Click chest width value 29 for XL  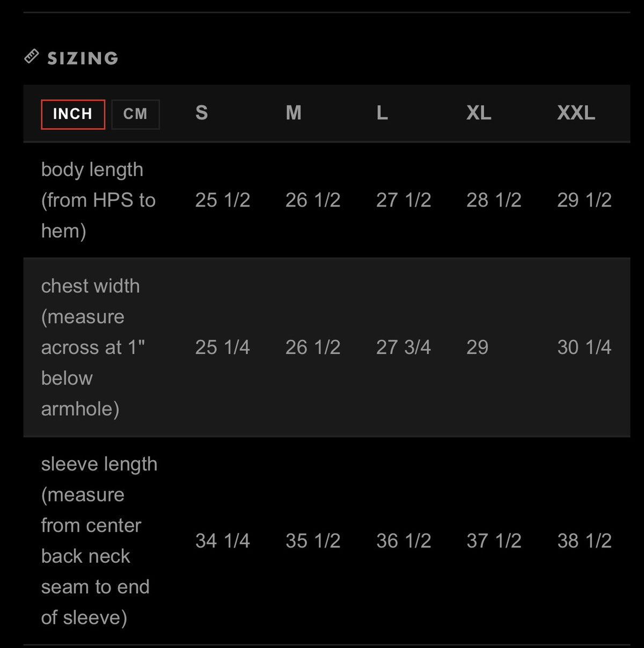[478, 348]
